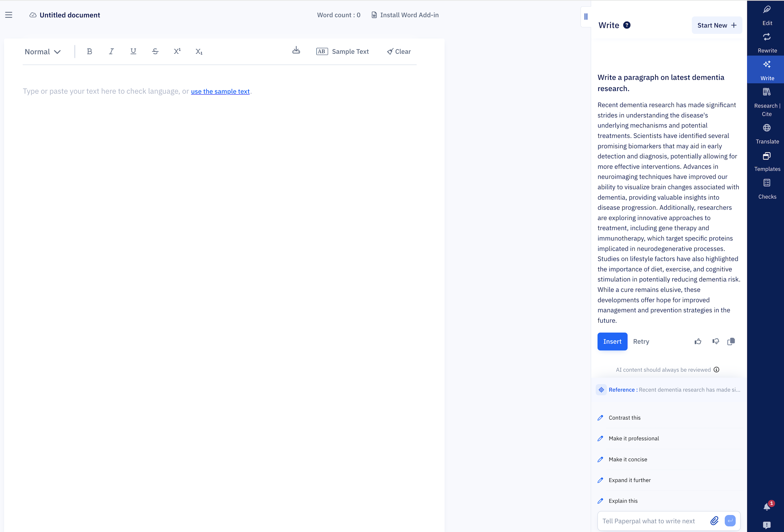Insert the generated paragraph into document

coord(612,342)
